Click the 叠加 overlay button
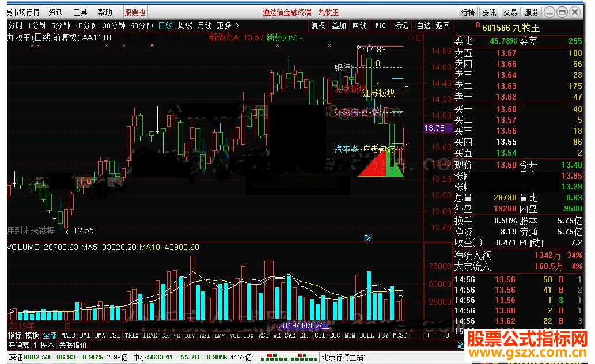 click(339, 25)
